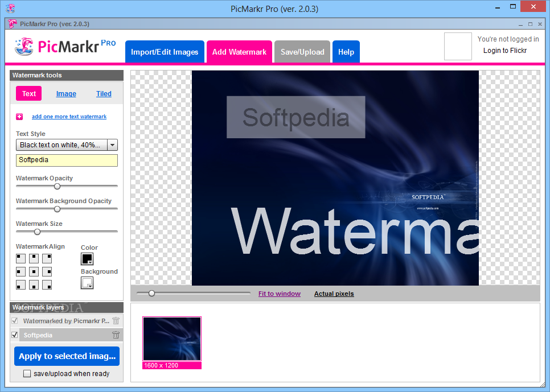The image size is (550, 392).
Task: Click 'Actual pixels' link
Action: (334, 294)
